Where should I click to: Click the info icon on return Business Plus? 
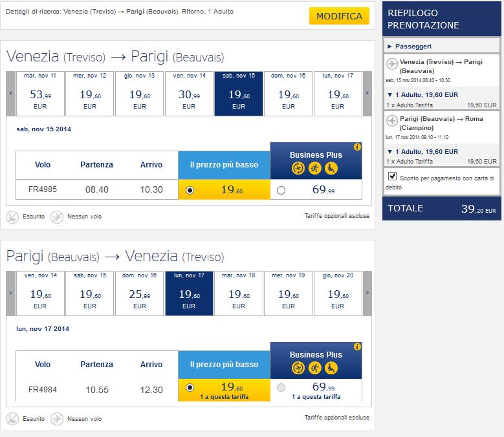click(357, 347)
